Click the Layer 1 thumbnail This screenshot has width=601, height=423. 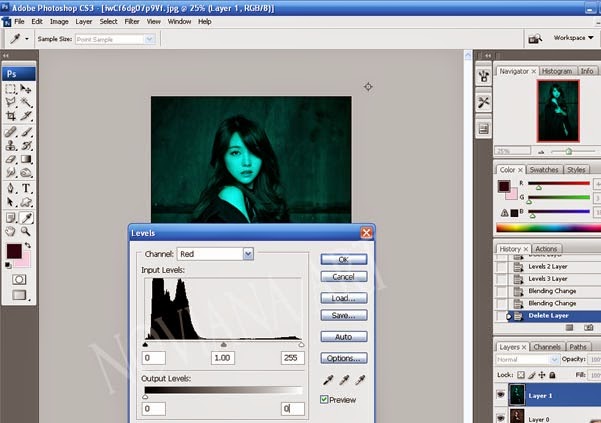(x=517, y=395)
